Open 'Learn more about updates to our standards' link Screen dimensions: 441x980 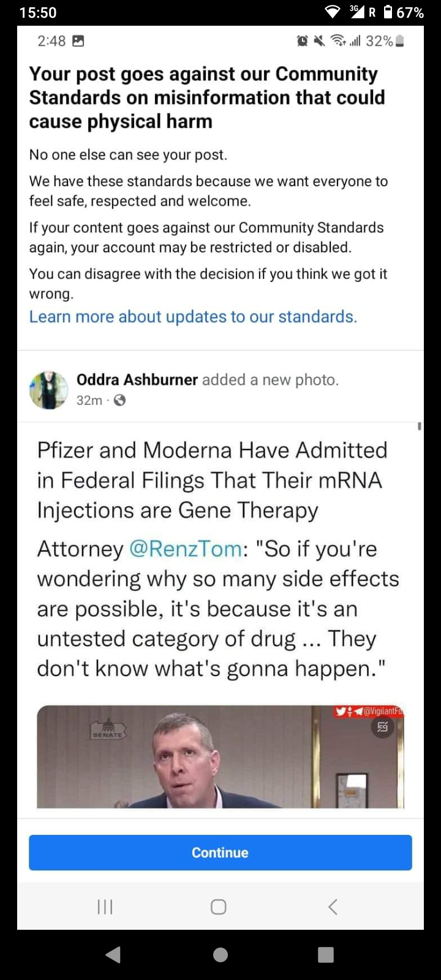click(x=193, y=317)
